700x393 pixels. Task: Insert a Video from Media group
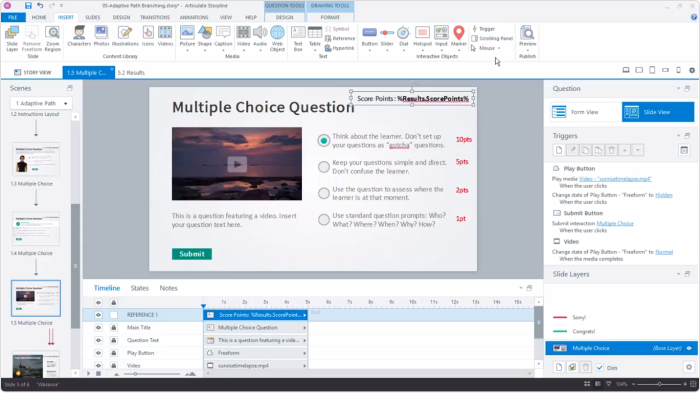coord(243,38)
